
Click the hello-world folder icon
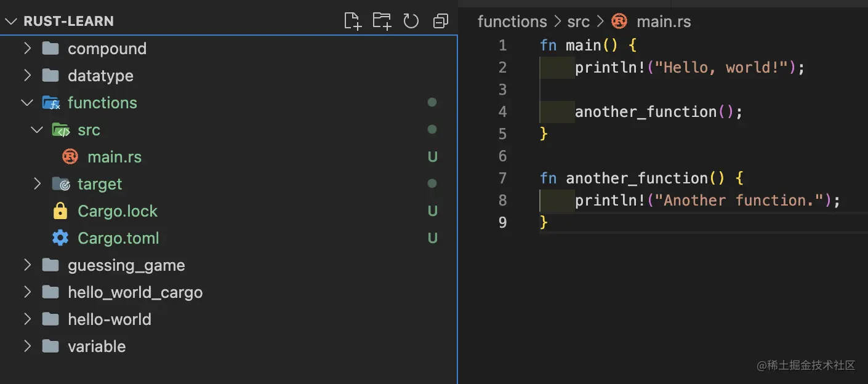tap(50, 319)
